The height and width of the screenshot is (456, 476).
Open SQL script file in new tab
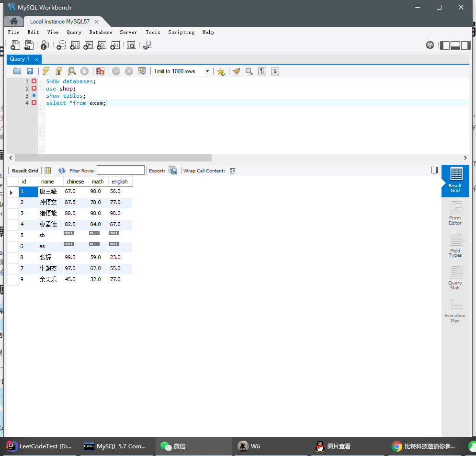coord(29,45)
